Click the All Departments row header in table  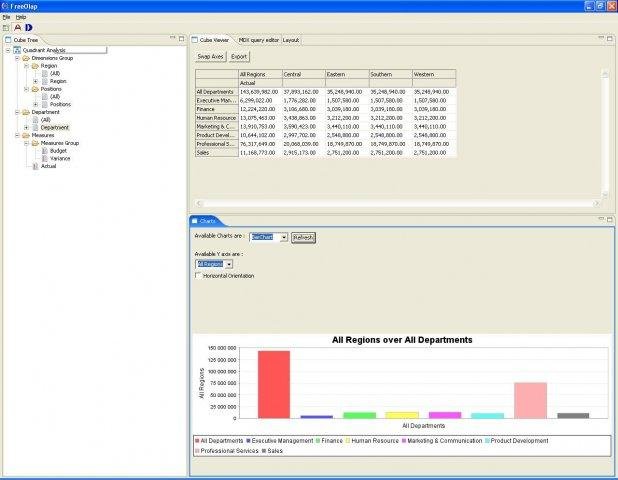click(217, 92)
